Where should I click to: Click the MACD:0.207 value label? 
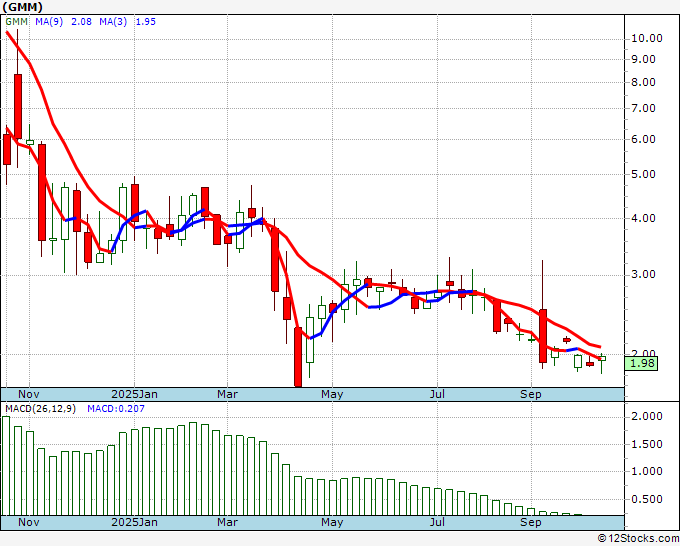pos(116,409)
